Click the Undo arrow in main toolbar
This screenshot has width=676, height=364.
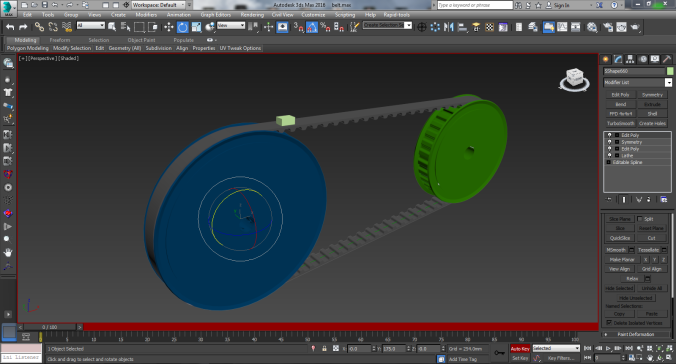[10, 27]
